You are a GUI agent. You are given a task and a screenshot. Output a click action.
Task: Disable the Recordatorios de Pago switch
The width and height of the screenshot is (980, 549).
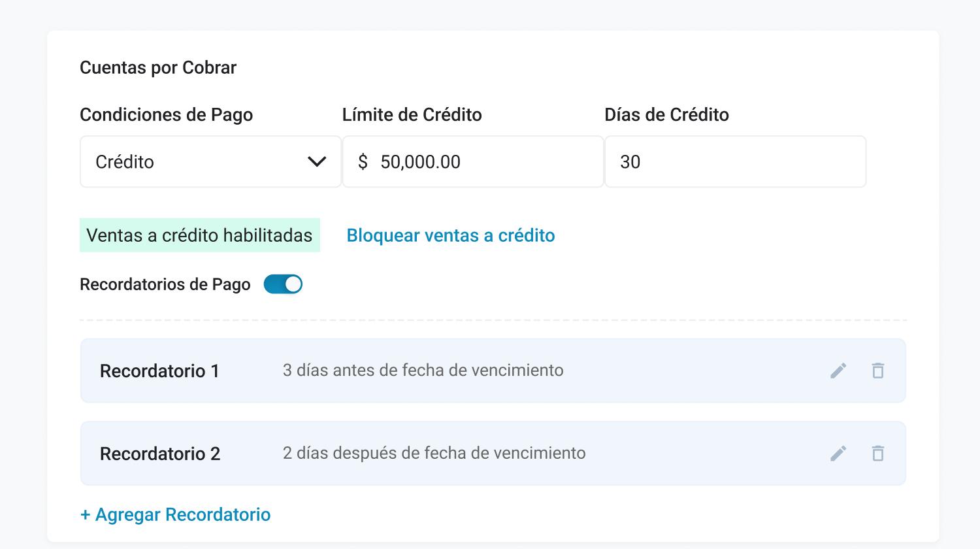[283, 284]
